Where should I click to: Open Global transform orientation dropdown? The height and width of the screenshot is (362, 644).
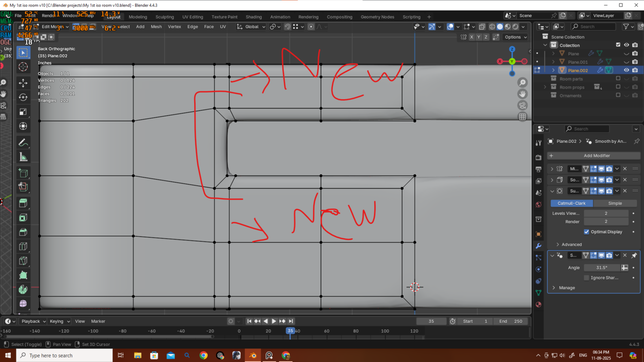click(251, 27)
